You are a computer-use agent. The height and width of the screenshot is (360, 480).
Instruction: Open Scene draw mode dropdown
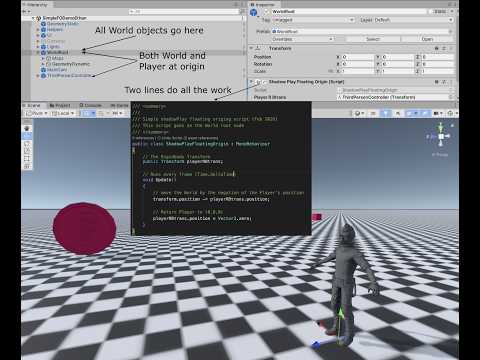click(x=359, y=113)
